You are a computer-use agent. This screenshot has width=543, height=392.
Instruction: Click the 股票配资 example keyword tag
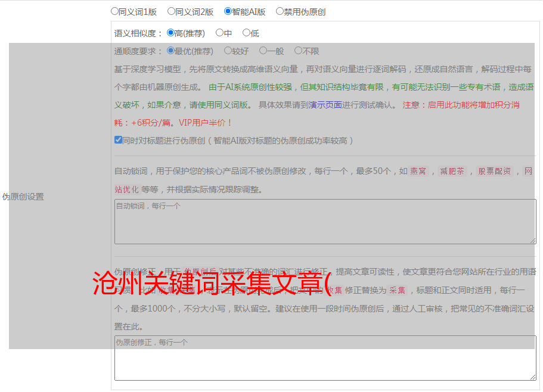coord(494,172)
